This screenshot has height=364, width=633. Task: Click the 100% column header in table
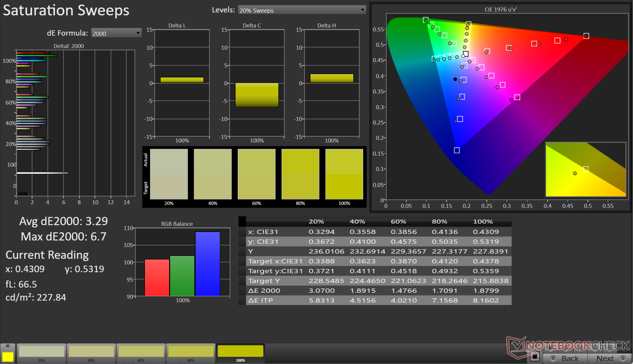pyautogui.click(x=482, y=221)
